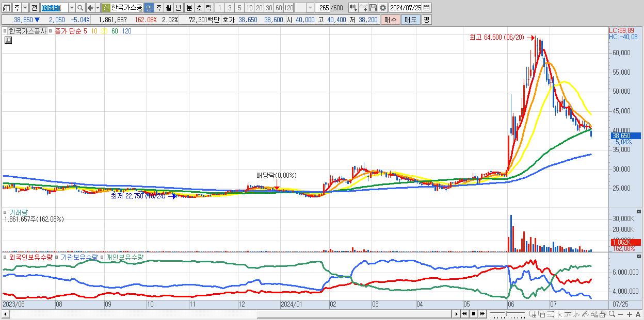The image size is (644, 320).
Task: Select the 주 (weekly) period toggle
Action: (x=158, y=8)
